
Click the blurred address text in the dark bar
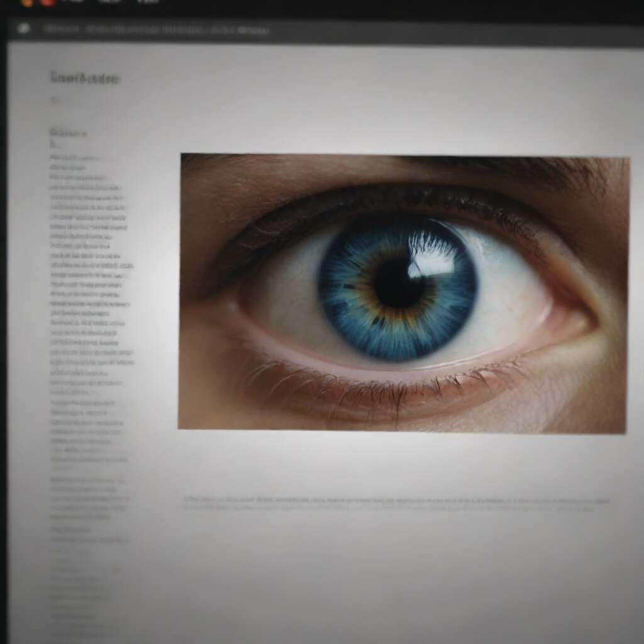(157, 29)
